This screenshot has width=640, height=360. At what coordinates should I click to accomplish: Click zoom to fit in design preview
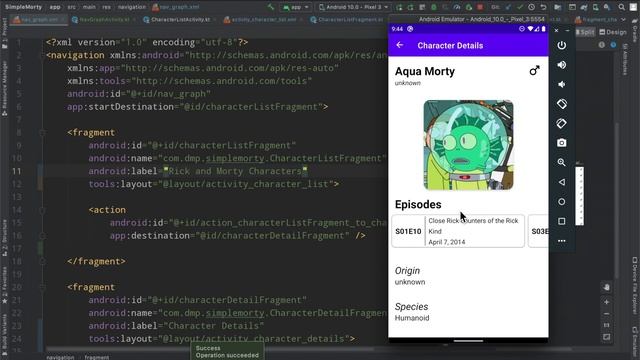[607, 337]
